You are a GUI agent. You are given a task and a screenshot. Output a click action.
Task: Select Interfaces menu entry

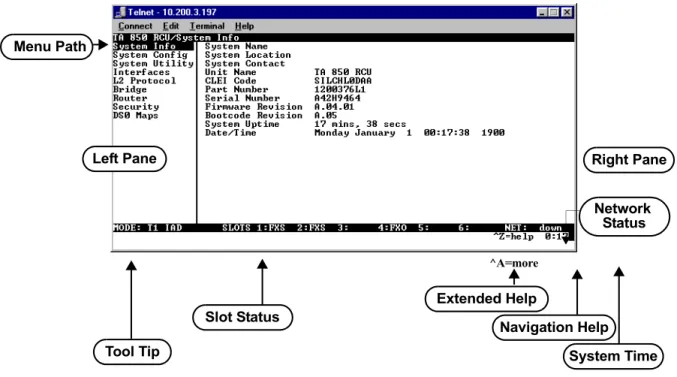click(141, 72)
